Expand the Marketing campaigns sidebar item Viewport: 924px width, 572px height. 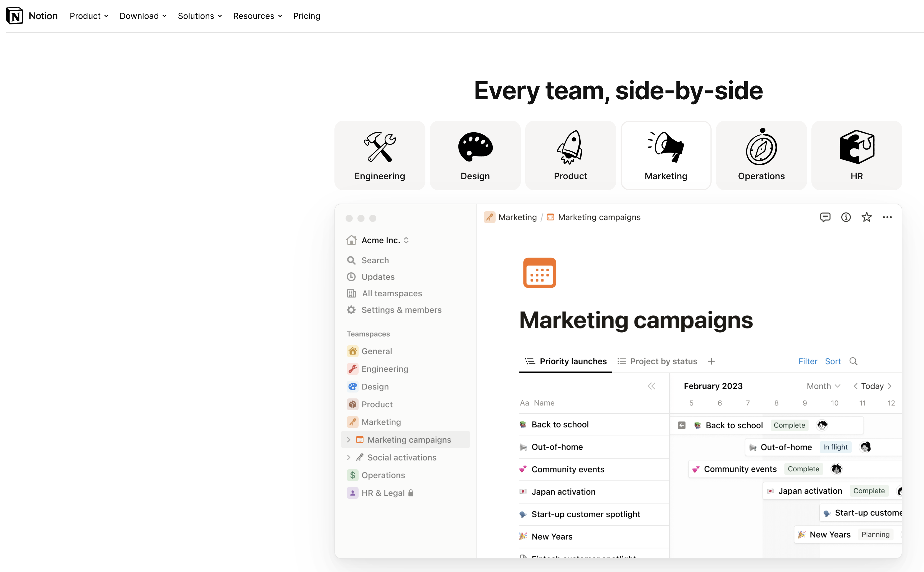tap(349, 440)
